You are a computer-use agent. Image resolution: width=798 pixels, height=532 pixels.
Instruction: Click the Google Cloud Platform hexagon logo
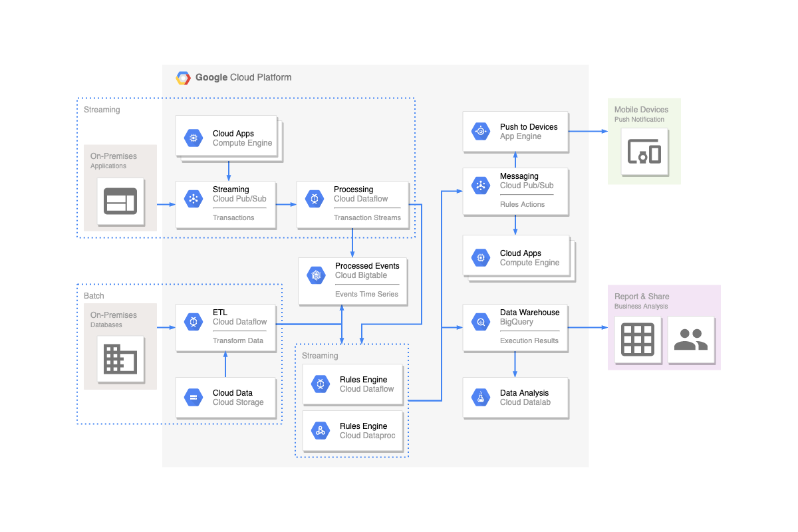point(183,78)
